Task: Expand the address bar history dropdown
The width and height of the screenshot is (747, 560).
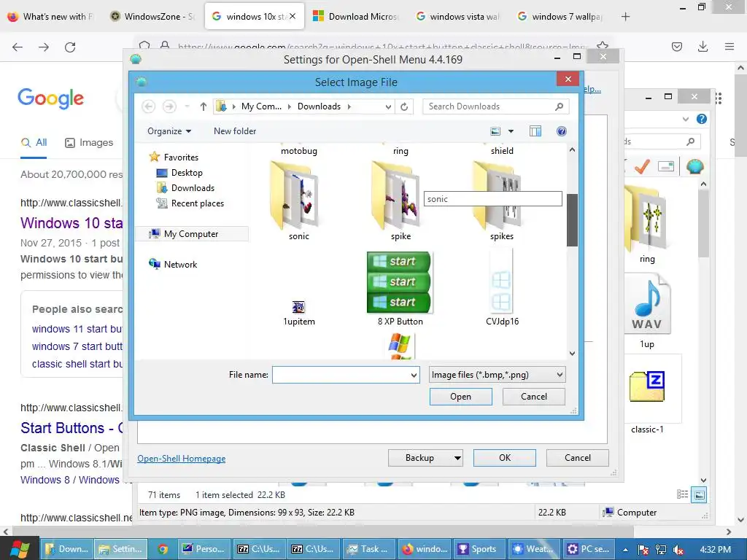Action: click(388, 106)
